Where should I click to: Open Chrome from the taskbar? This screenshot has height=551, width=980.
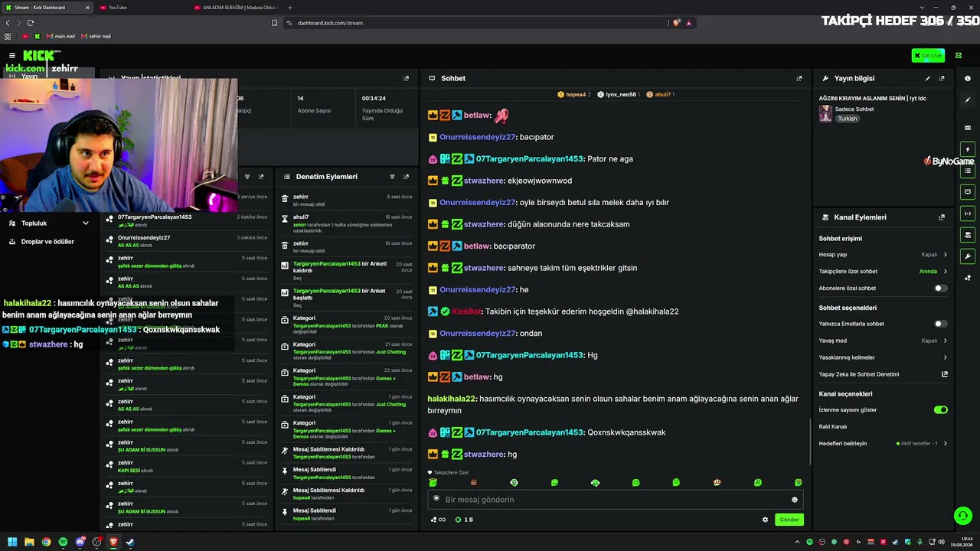46,543
